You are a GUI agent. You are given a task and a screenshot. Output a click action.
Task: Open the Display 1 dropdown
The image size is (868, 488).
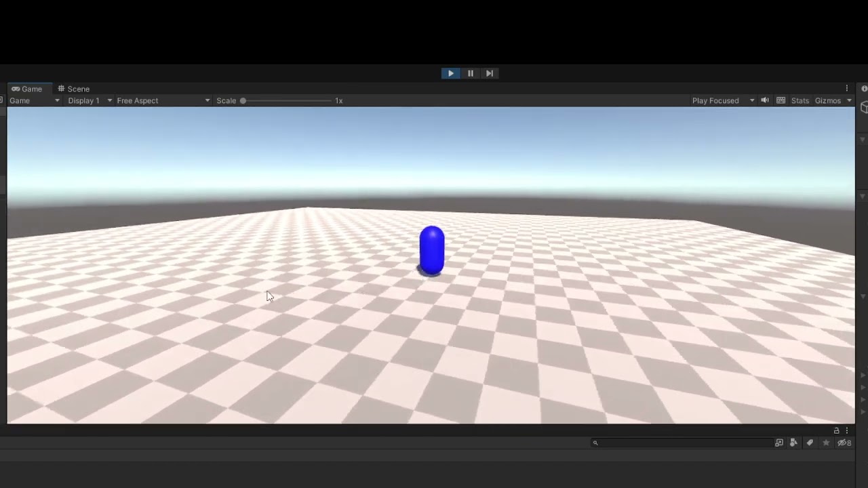pos(90,100)
